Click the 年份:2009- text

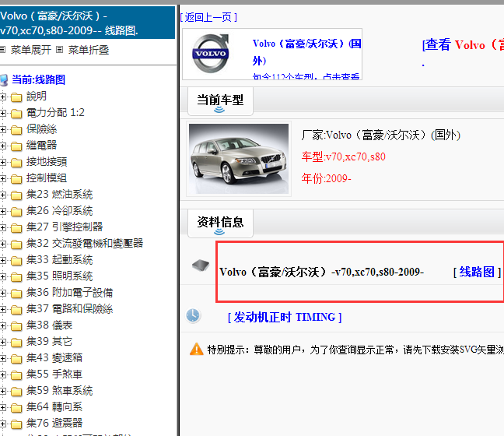click(x=326, y=178)
